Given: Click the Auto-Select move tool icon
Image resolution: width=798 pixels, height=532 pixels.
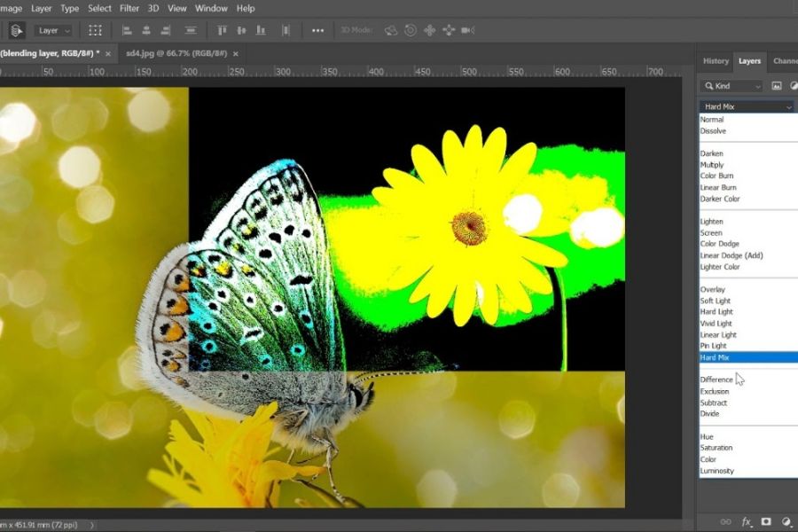Looking at the screenshot, I should pos(17,30).
